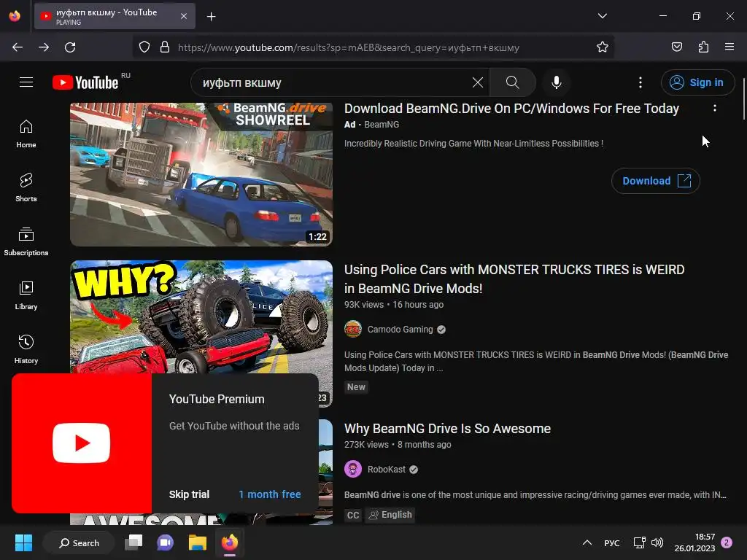Open BeamNG Showreel ad thumbnail
This screenshot has height=560, width=747.
pos(201,174)
